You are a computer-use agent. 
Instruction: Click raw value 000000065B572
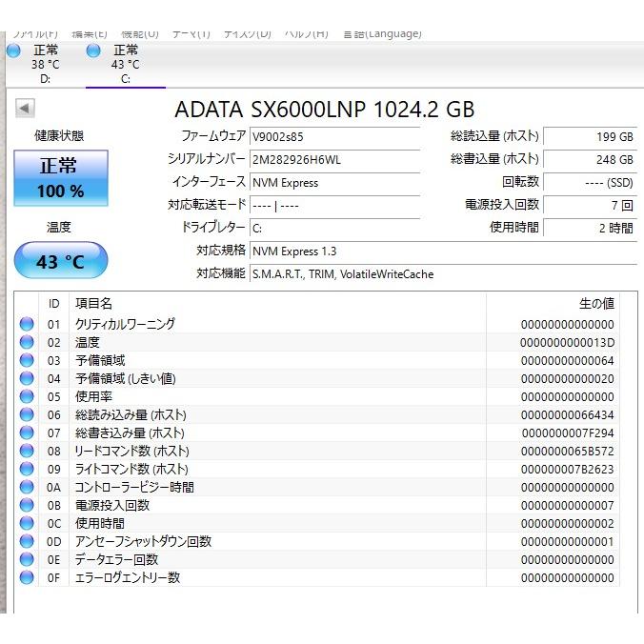point(567,451)
